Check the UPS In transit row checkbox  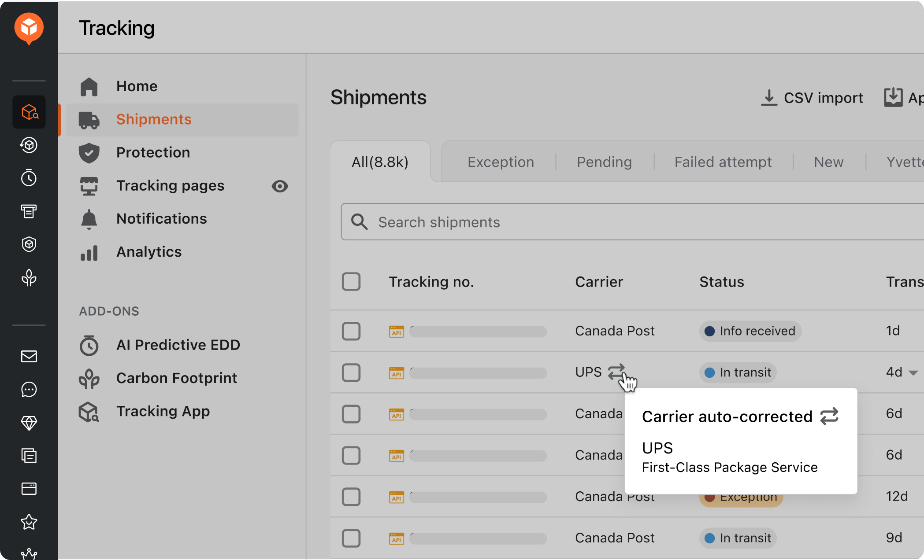pyautogui.click(x=351, y=372)
